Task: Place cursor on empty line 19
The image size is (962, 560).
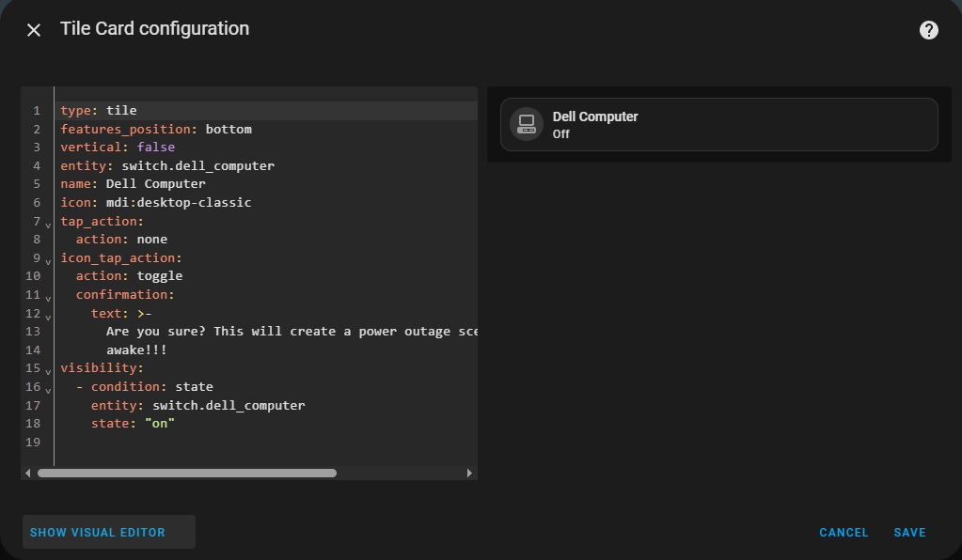Action: 266,442
